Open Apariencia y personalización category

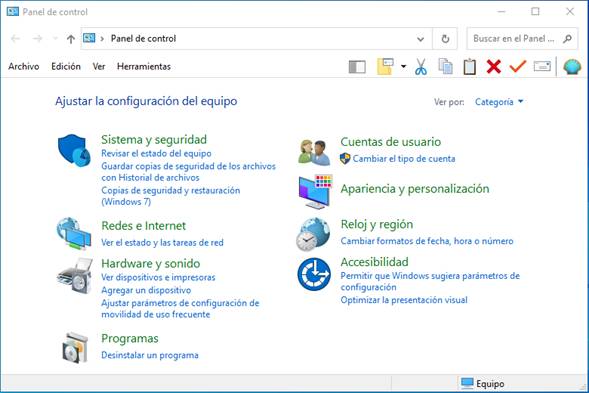pyautogui.click(x=415, y=189)
